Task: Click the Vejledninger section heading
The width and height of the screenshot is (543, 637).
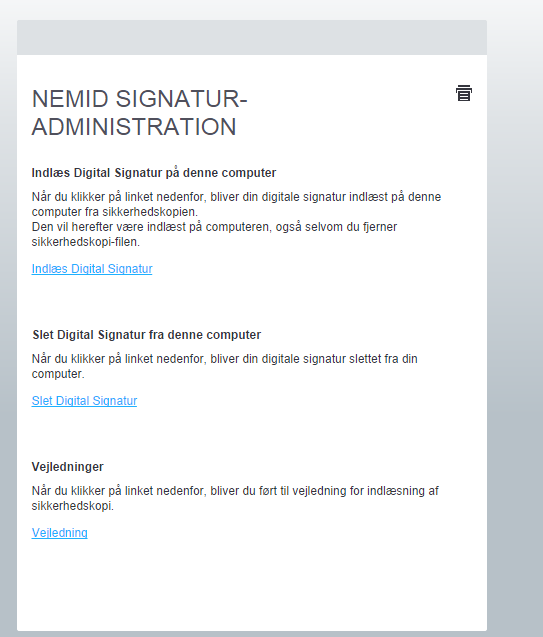Action: point(67,467)
